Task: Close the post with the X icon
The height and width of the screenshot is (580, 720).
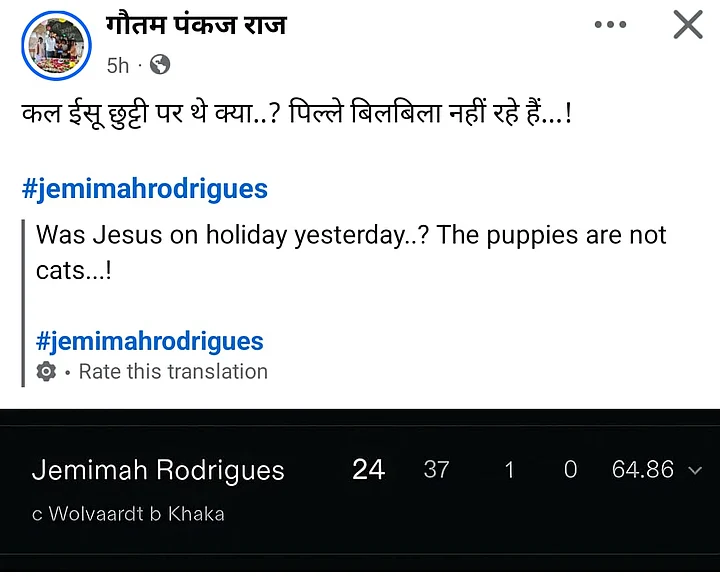Action: (x=688, y=25)
